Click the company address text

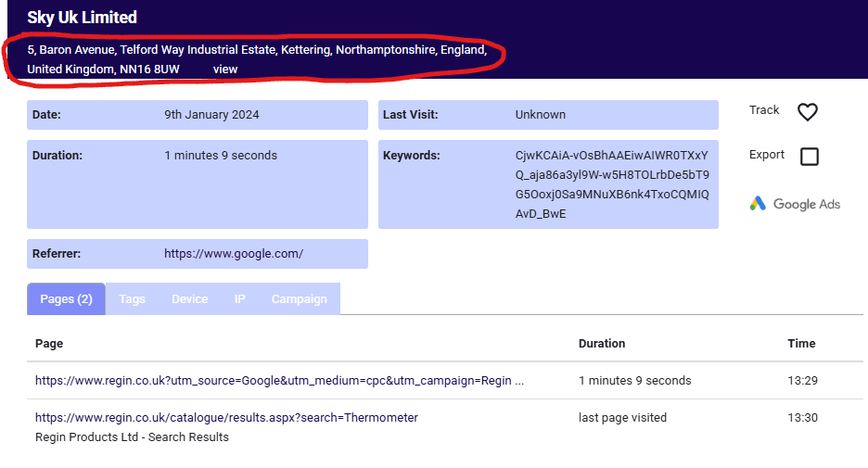click(257, 59)
